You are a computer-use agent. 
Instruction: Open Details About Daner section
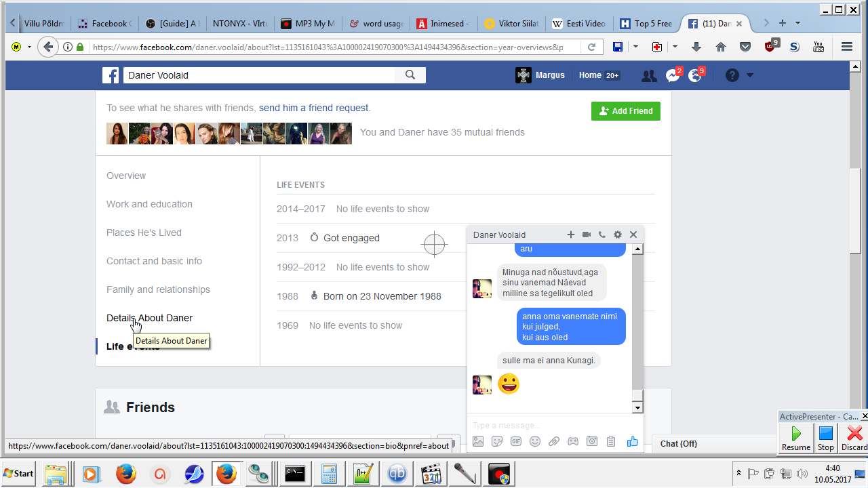pos(149,318)
